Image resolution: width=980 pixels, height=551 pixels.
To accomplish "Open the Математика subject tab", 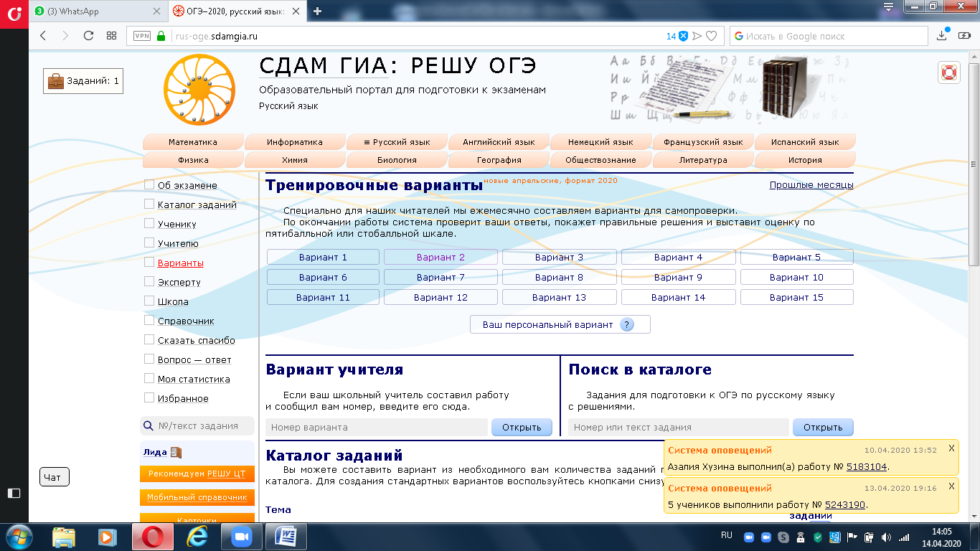I will [192, 142].
